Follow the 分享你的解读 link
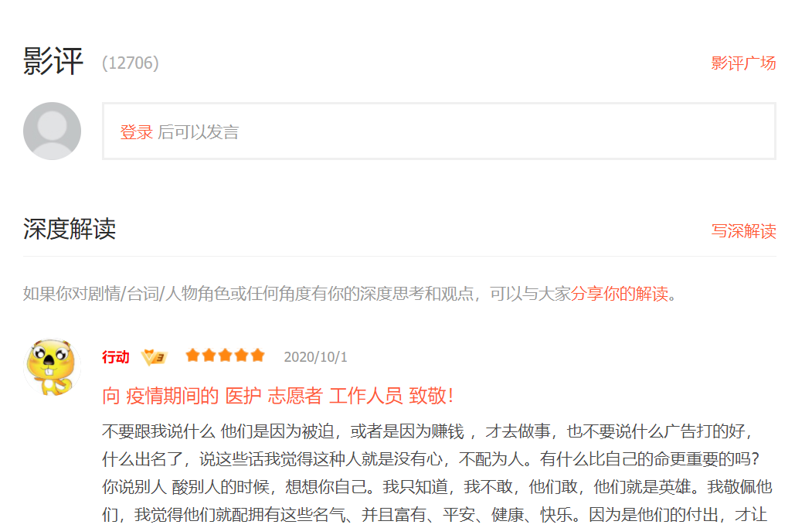The width and height of the screenshot is (812, 528). coord(620,294)
